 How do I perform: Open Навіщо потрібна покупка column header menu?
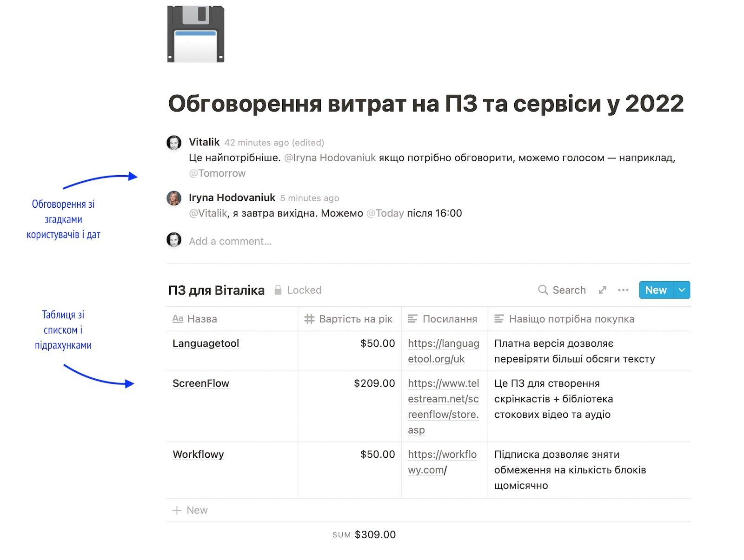[x=589, y=319]
